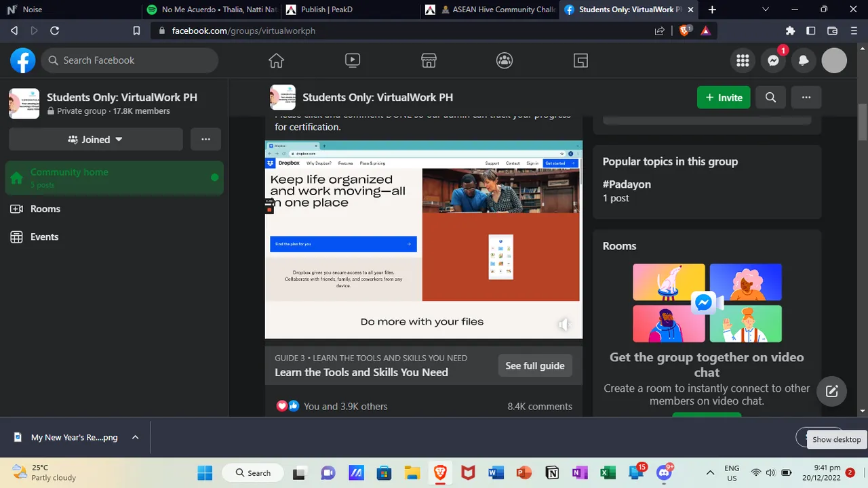Open Events in the sidebar
Screen dimensions: 868x488
(x=114, y=237)
